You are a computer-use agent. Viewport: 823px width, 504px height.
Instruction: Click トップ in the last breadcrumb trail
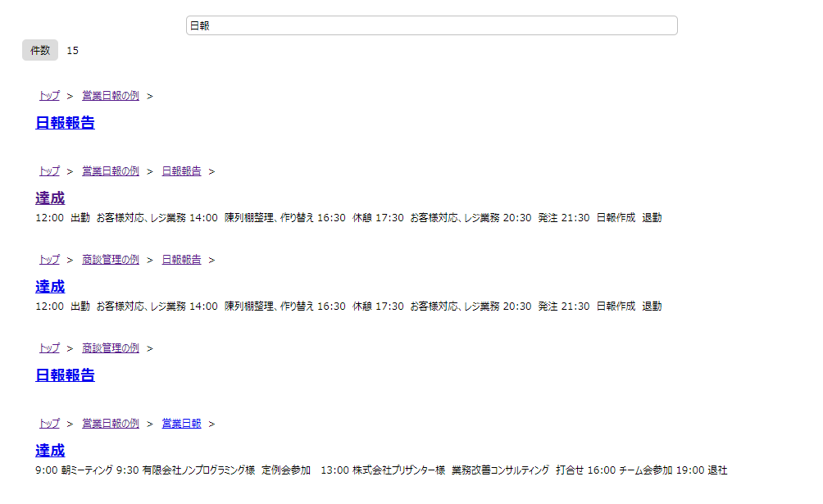click(48, 423)
